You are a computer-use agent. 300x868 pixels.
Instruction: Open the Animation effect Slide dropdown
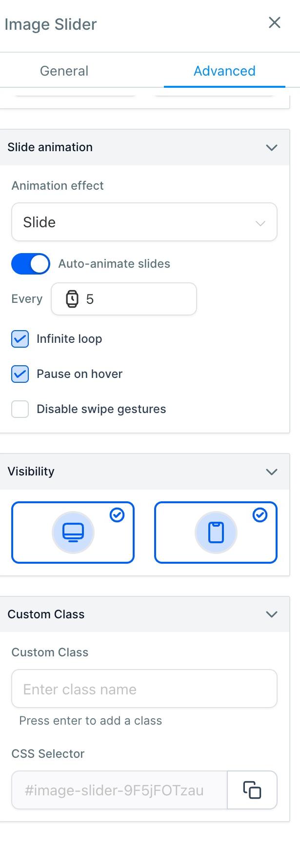pos(144,222)
